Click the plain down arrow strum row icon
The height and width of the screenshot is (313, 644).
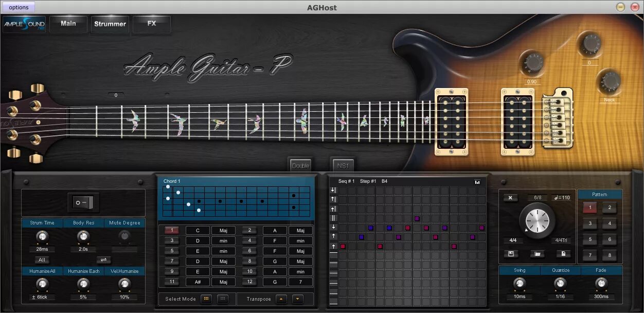(333, 227)
